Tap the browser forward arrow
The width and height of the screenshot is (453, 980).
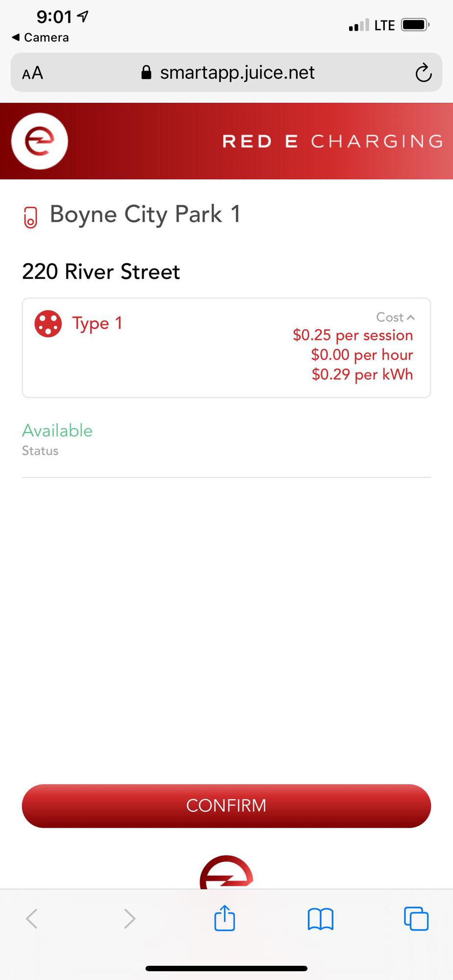point(129,919)
